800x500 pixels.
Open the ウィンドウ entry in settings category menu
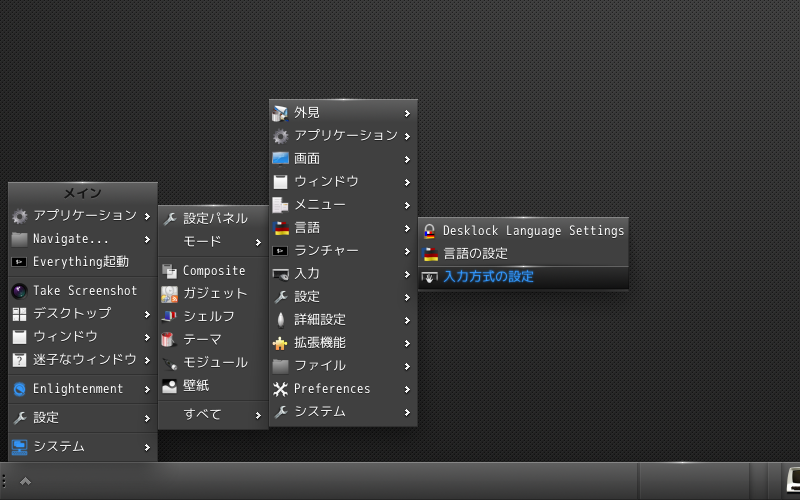click(x=343, y=182)
